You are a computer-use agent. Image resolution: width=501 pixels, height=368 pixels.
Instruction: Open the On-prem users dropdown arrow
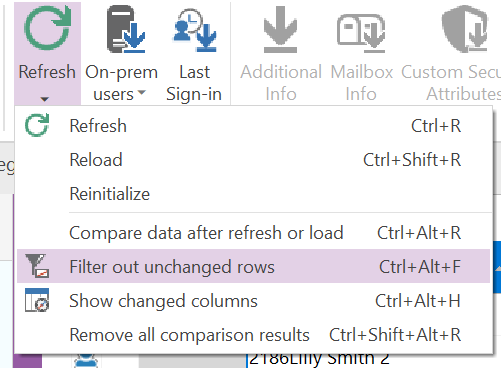(142, 92)
